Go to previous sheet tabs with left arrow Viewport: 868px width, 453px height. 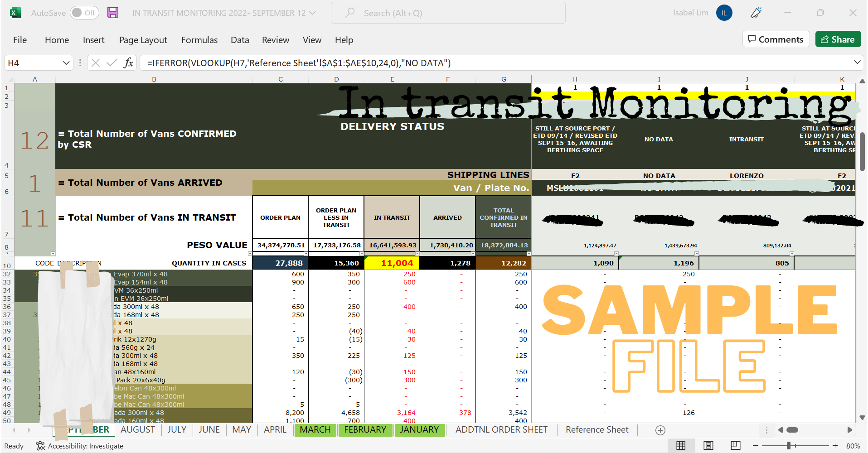pyautogui.click(x=14, y=430)
